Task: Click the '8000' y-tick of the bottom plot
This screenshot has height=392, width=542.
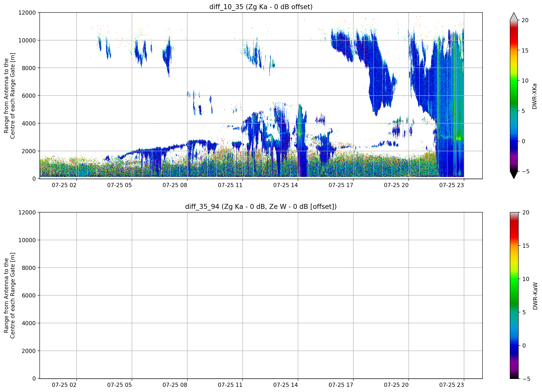Action: coord(29,268)
